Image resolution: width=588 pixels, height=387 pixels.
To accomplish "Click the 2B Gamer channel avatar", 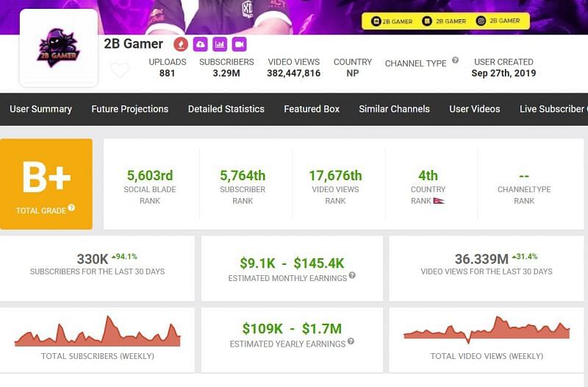I will point(59,49).
